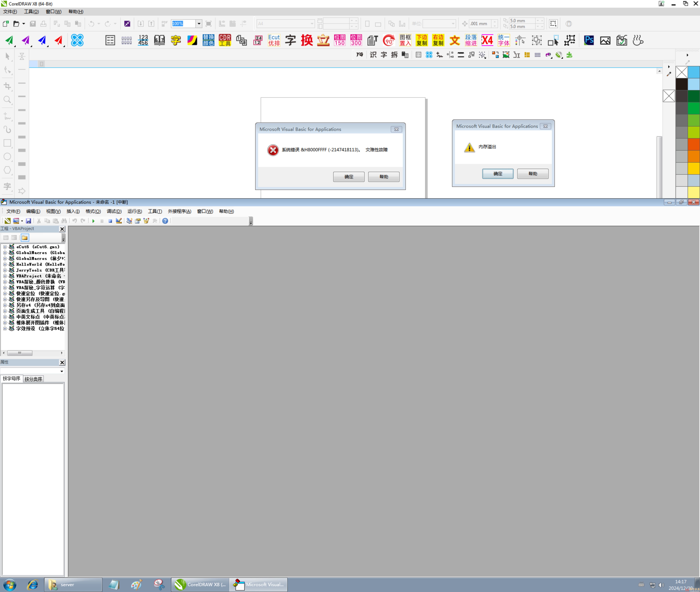Click the 段落缩进 icon
The height and width of the screenshot is (592, 700).
471,40
